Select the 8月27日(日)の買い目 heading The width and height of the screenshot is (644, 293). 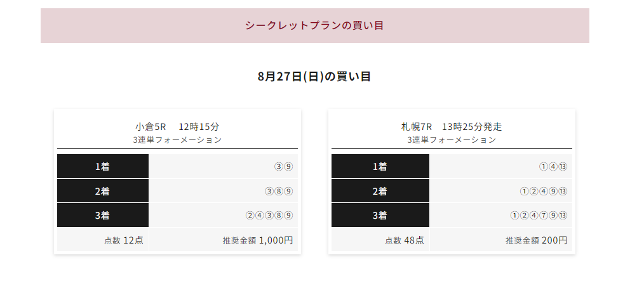(314, 77)
